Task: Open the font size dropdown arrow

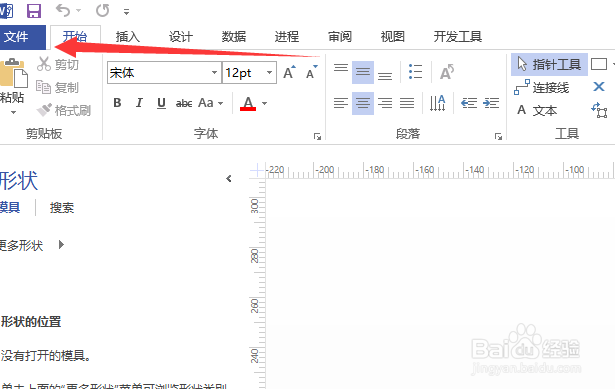Action: pyautogui.click(x=269, y=73)
